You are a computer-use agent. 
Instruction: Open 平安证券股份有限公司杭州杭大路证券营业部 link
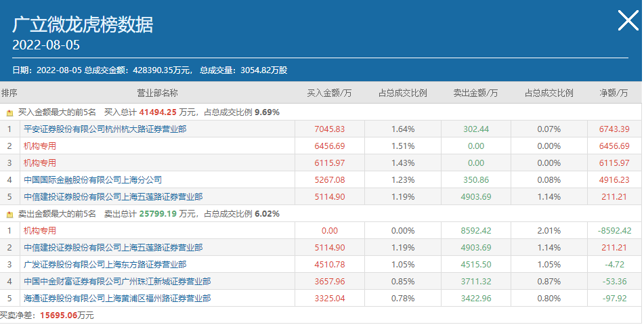[x=105, y=129]
